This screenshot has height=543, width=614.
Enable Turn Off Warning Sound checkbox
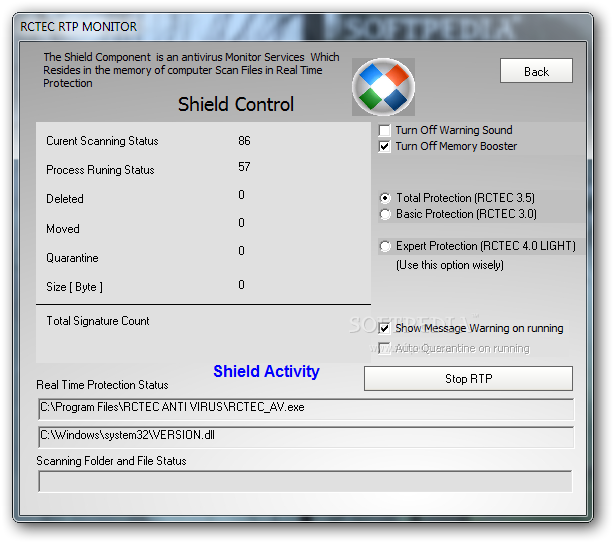(x=385, y=130)
